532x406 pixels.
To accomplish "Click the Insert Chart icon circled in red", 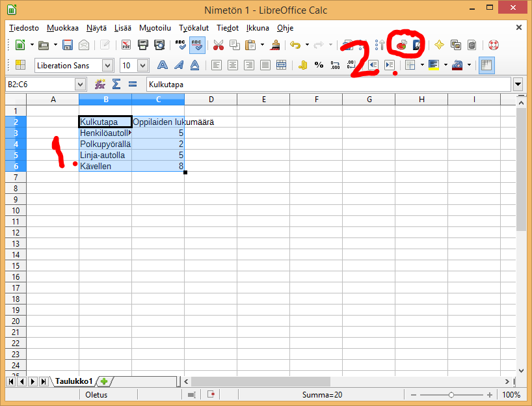I will point(402,45).
